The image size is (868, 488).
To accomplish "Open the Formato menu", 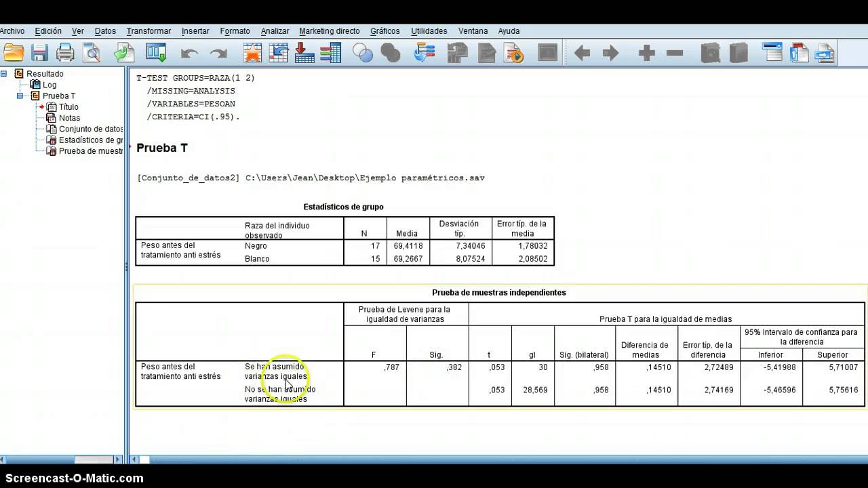I will pos(235,31).
